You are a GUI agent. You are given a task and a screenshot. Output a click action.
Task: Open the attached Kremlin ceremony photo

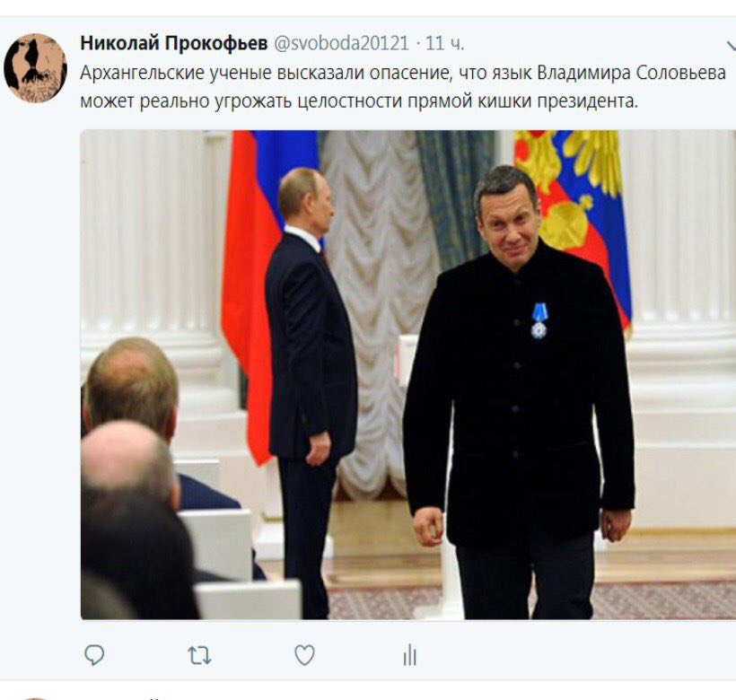point(407,374)
